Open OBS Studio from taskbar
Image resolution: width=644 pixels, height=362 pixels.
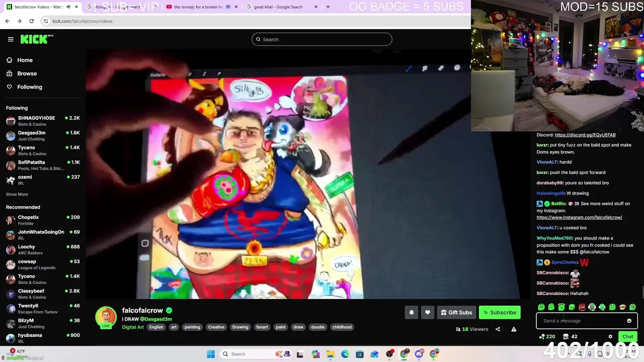coord(389,354)
